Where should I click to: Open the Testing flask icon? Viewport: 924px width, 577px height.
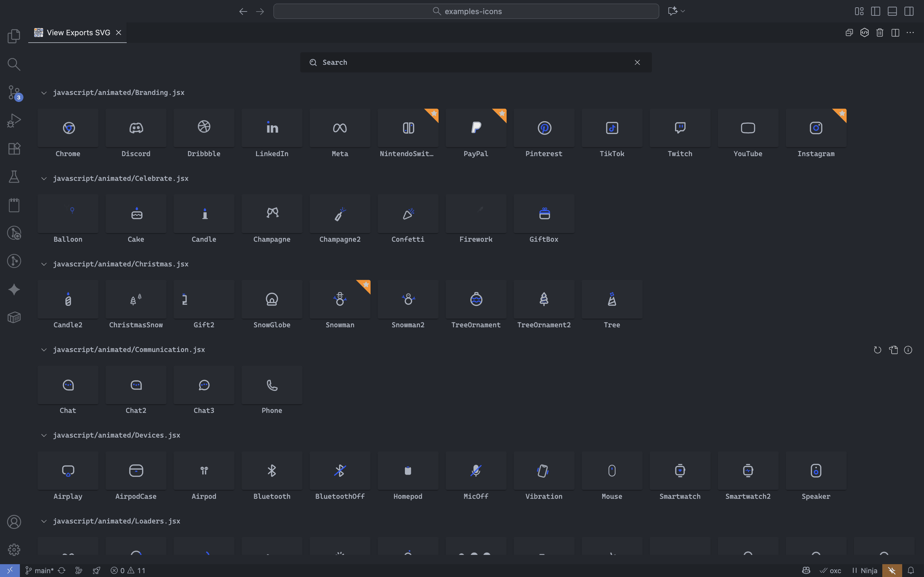14,176
